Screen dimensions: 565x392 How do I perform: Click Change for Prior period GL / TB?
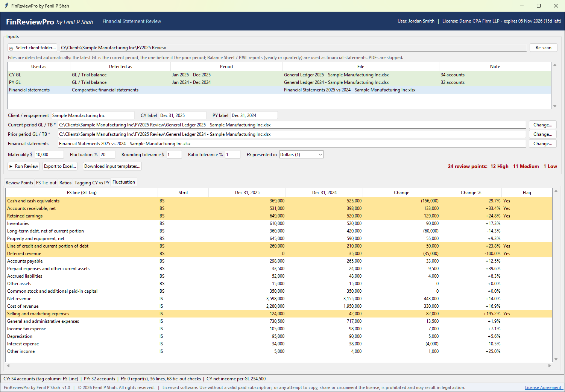[x=543, y=134]
